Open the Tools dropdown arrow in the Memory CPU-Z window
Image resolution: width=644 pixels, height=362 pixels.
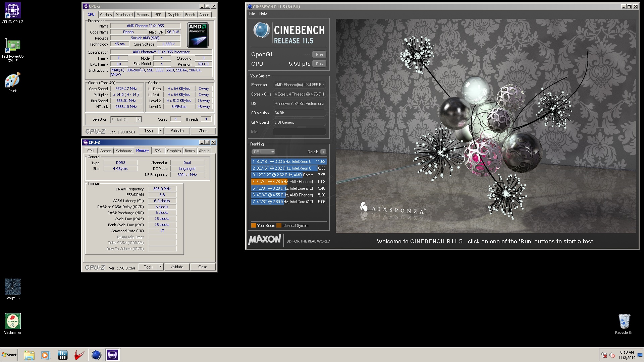click(160, 267)
